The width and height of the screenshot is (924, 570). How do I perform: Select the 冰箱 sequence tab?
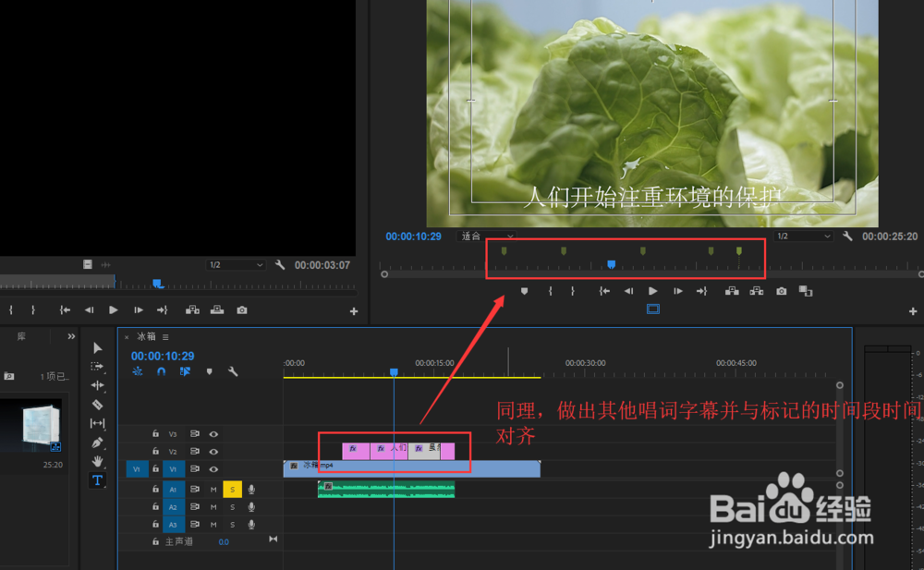144,338
